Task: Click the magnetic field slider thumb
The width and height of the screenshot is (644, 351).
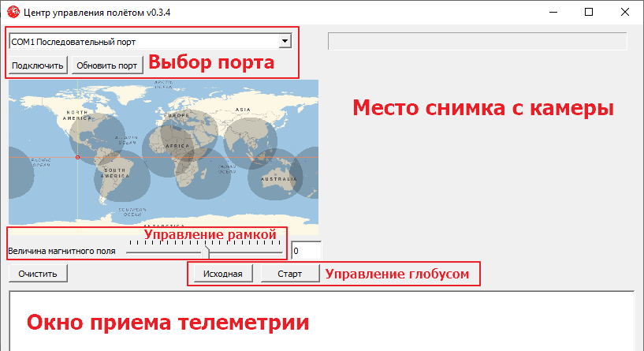Action: click(207, 251)
